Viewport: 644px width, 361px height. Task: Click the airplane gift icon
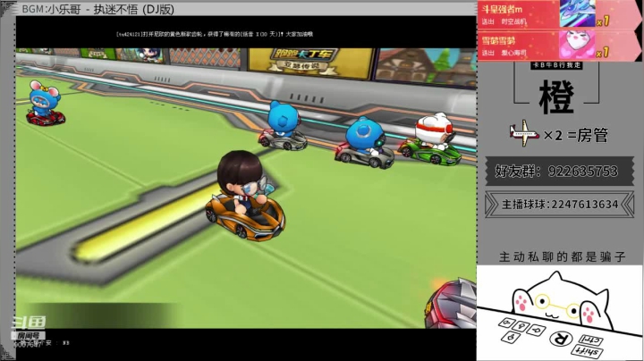click(x=524, y=133)
